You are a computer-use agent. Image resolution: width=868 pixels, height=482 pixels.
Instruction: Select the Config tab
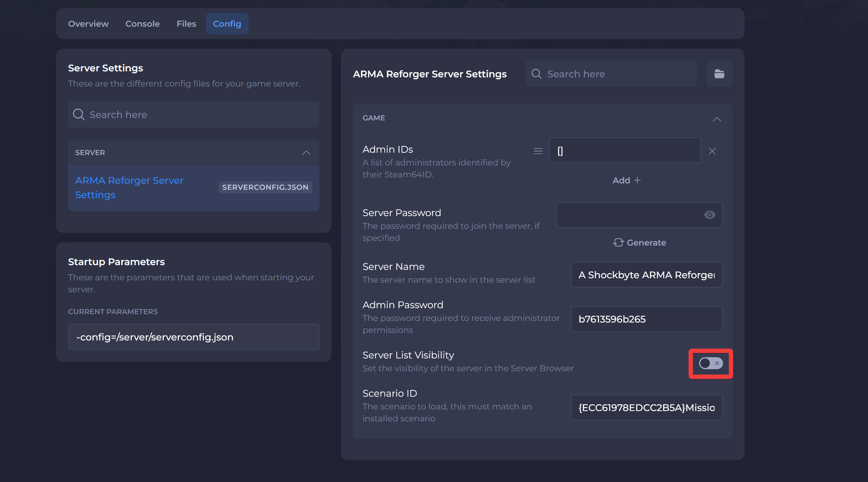click(227, 24)
